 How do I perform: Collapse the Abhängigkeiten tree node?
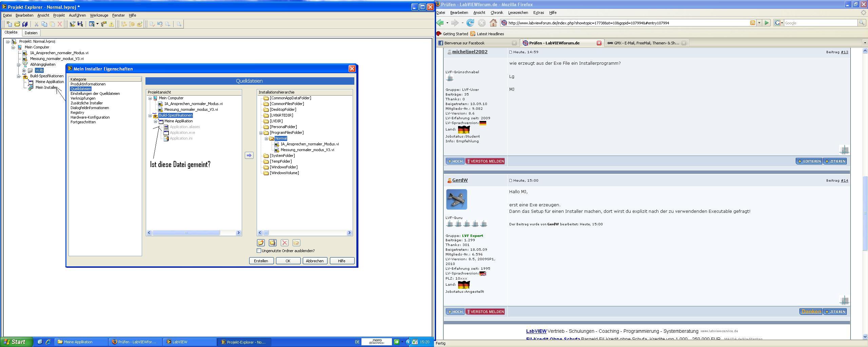19,65
